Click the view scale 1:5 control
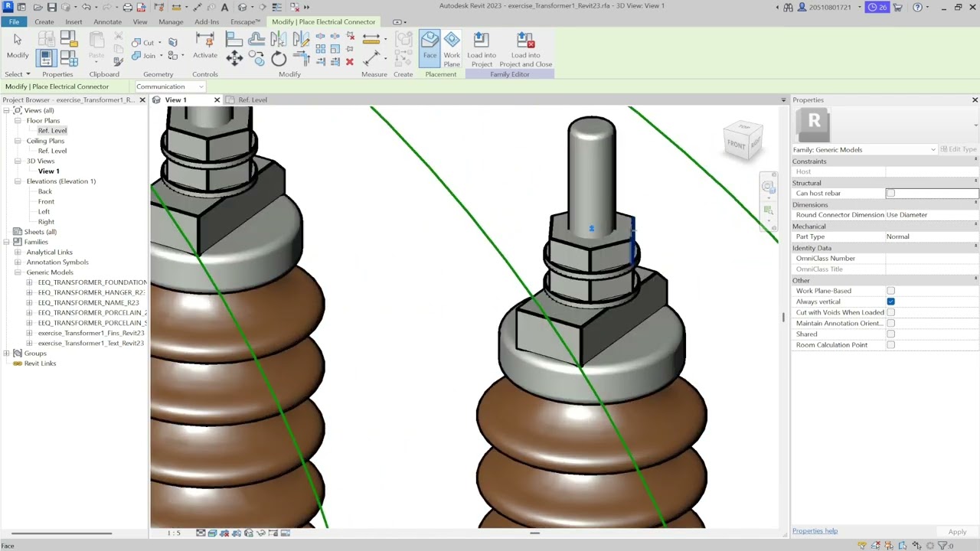 click(174, 533)
